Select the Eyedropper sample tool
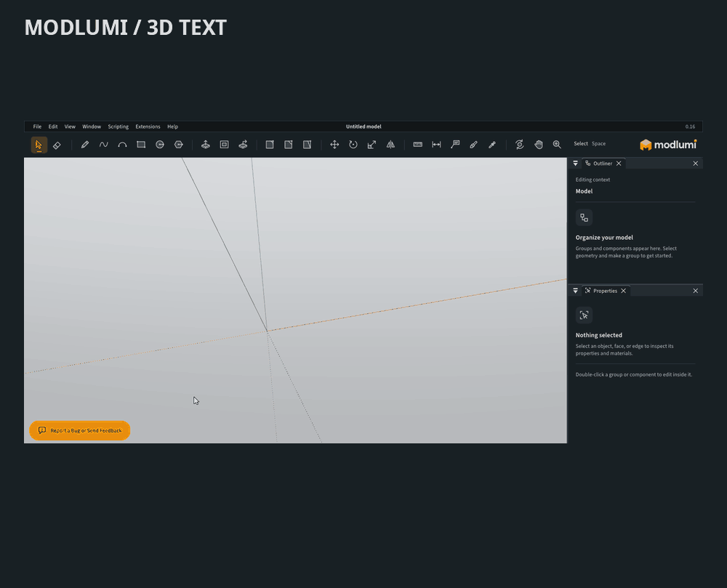Image resolution: width=727 pixels, height=588 pixels. [x=492, y=145]
